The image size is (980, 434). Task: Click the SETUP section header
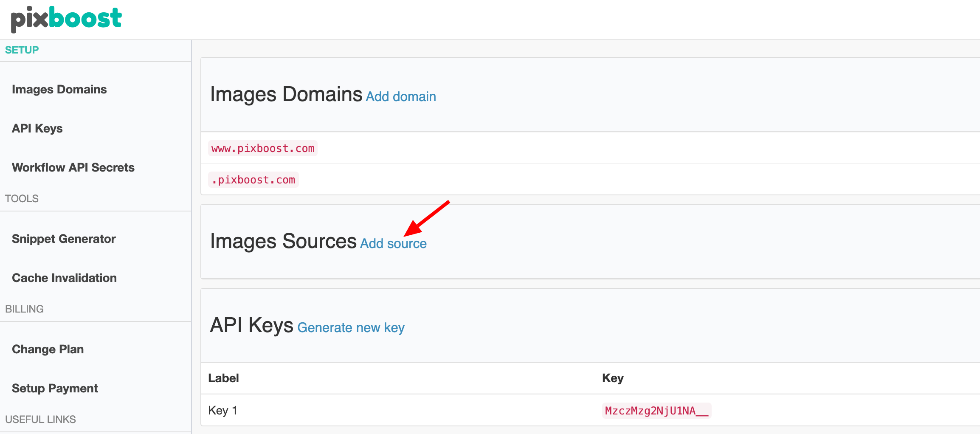click(21, 50)
